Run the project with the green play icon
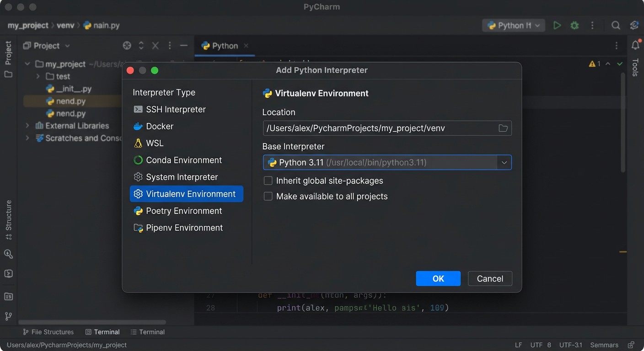Image resolution: width=644 pixels, height=351 pixels. (557, 26)
